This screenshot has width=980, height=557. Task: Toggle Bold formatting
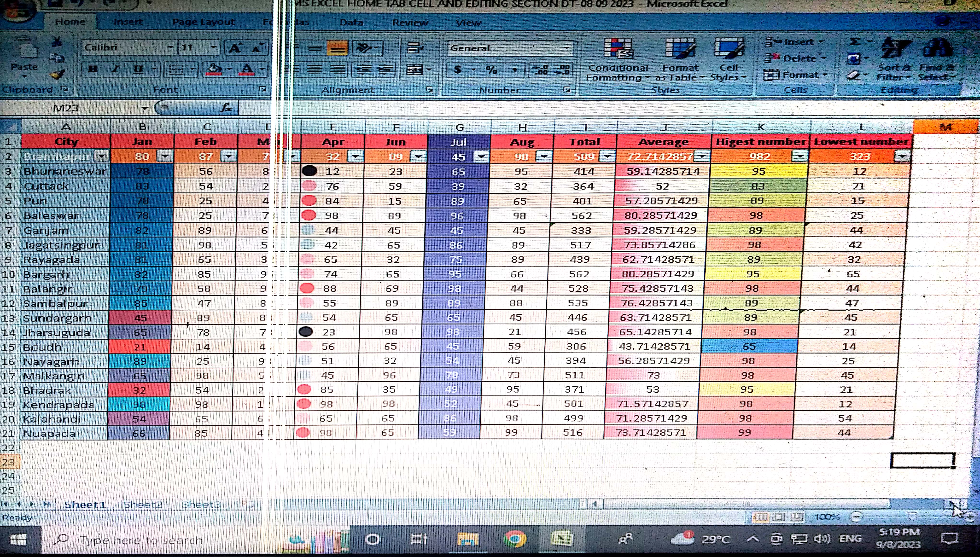point(93,69)
